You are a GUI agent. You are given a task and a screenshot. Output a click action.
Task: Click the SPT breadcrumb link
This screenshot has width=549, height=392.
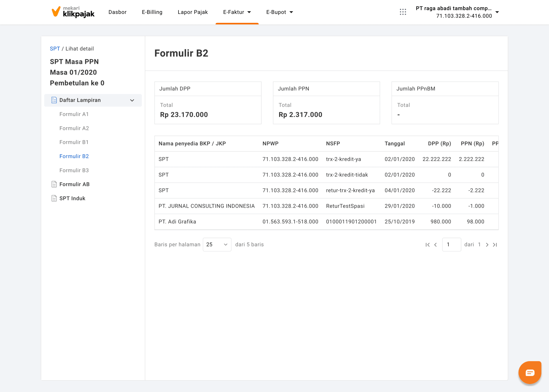click(x=55, y=49)
